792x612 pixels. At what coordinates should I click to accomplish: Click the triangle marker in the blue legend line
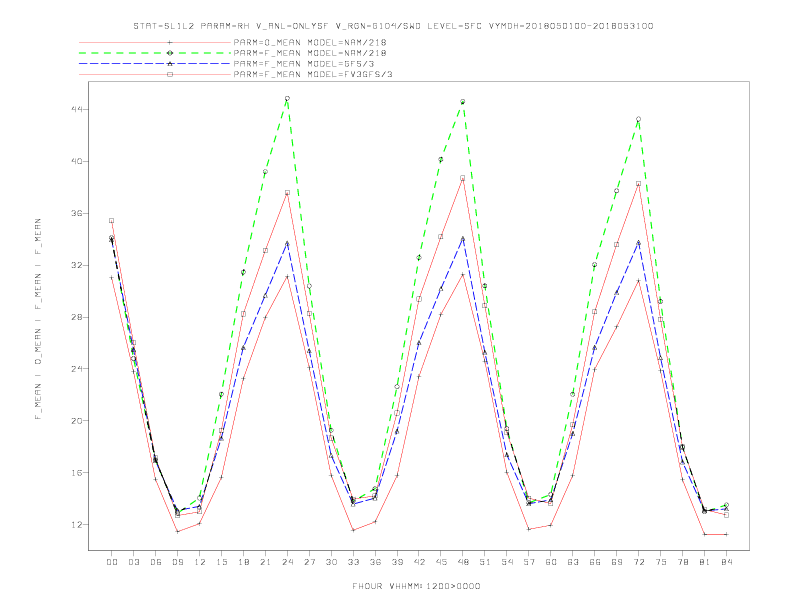coord(170,64)
